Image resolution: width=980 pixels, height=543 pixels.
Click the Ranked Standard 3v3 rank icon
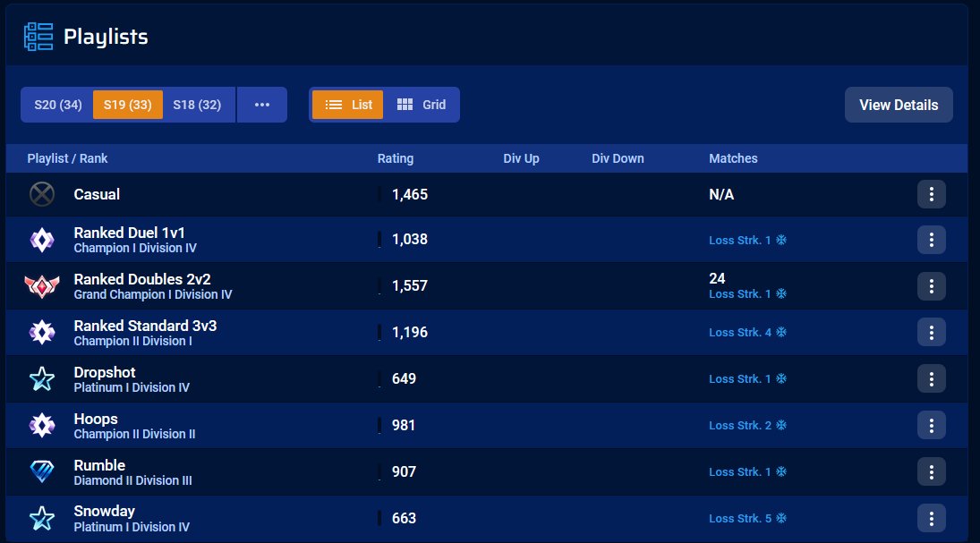click(42, 333)
